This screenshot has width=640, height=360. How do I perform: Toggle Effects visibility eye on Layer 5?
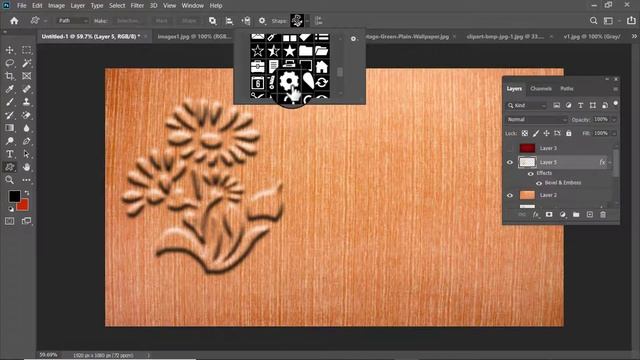531,173
